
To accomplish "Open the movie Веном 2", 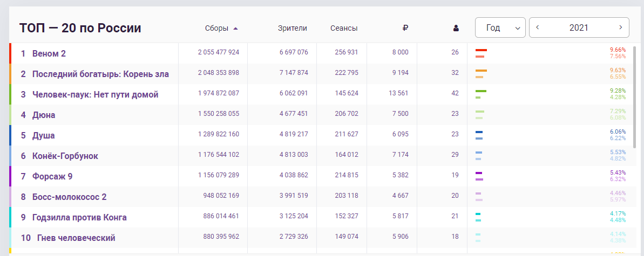I will pyautogui.click(x=49, y=53).
